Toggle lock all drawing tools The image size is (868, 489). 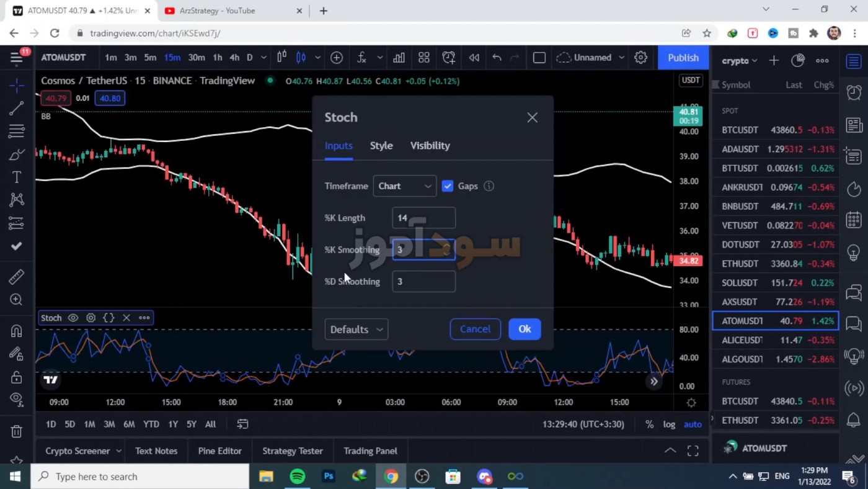point(17,377)
